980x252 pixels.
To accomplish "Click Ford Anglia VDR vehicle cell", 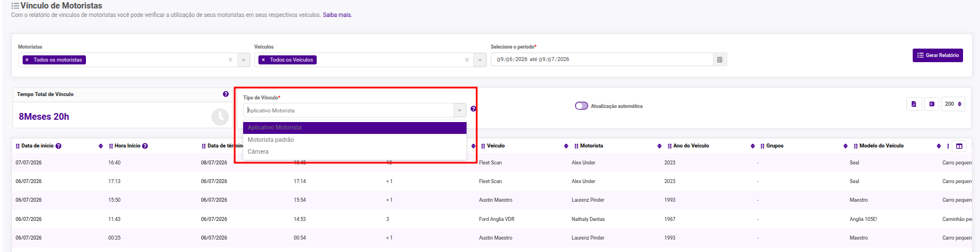I will coord(497,219).
